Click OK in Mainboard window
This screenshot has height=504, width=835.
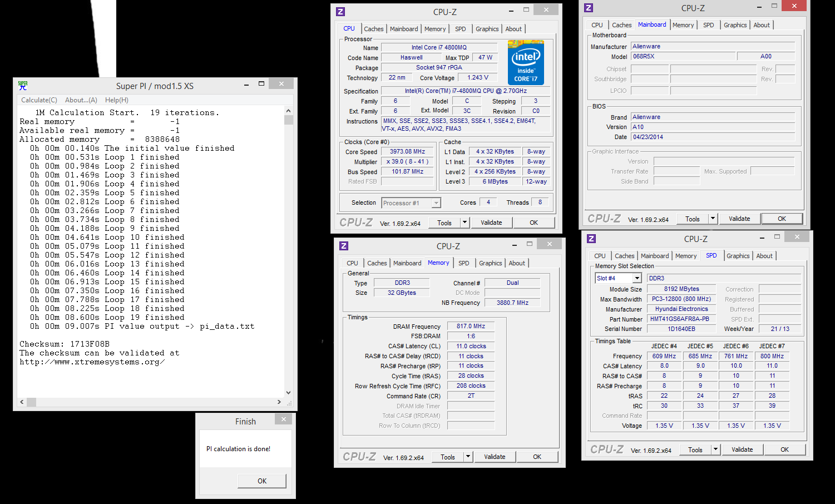pyautogui.click(x=782, y=219)
